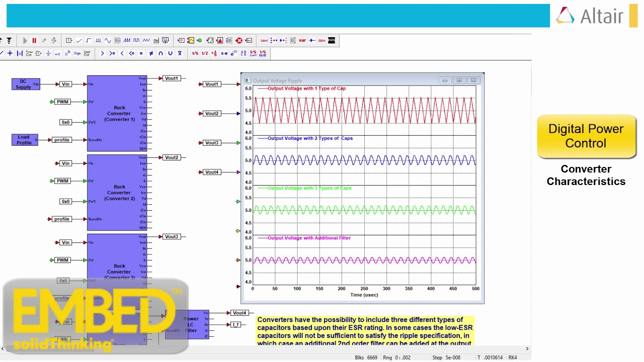Viewport: 644px width, 362px height.
Task: Click the Blks 6669 status bar entry
Action: coord(366,357)
